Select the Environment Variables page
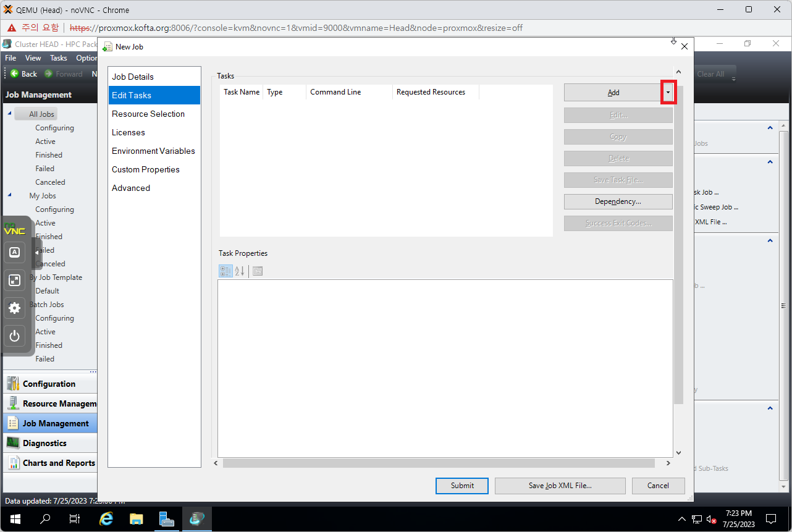Screen dimensions: 792x532 click(153, 151)
